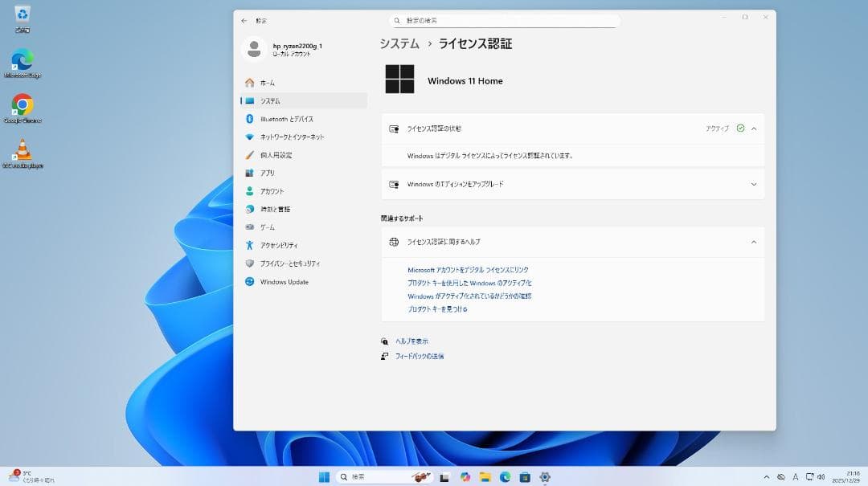Open the アプリ settings section
868x486 pixels.
[268, 173]
